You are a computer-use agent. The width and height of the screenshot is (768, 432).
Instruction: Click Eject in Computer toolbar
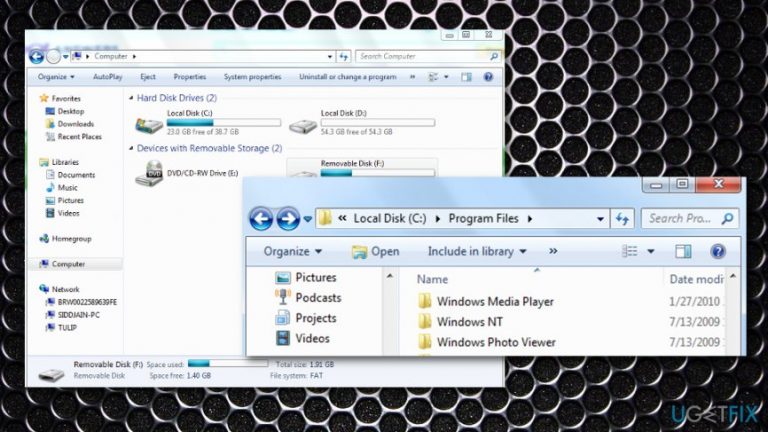(147, 77)
